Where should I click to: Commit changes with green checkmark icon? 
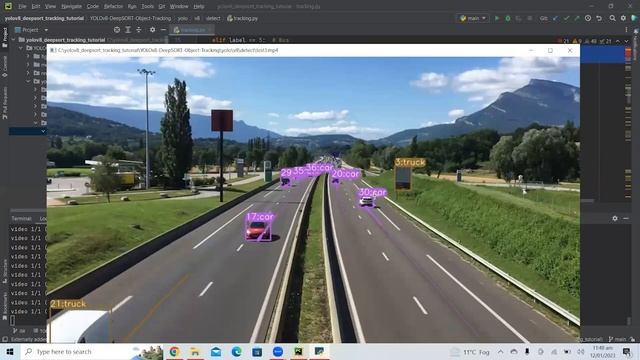[566, 18]
